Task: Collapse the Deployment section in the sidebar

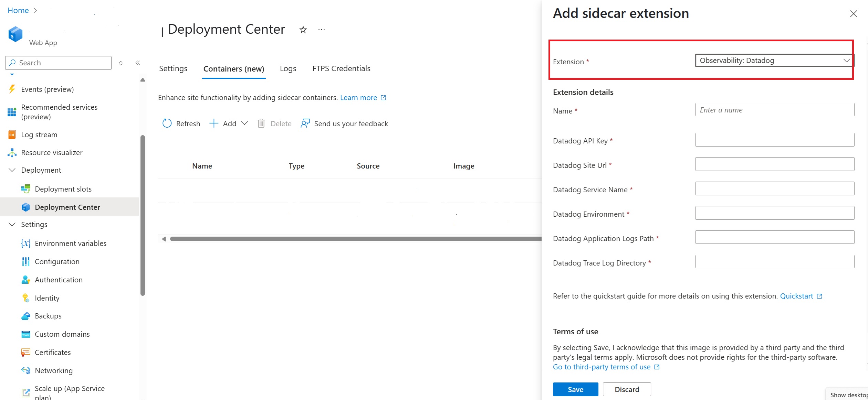Action: point(12,170)
